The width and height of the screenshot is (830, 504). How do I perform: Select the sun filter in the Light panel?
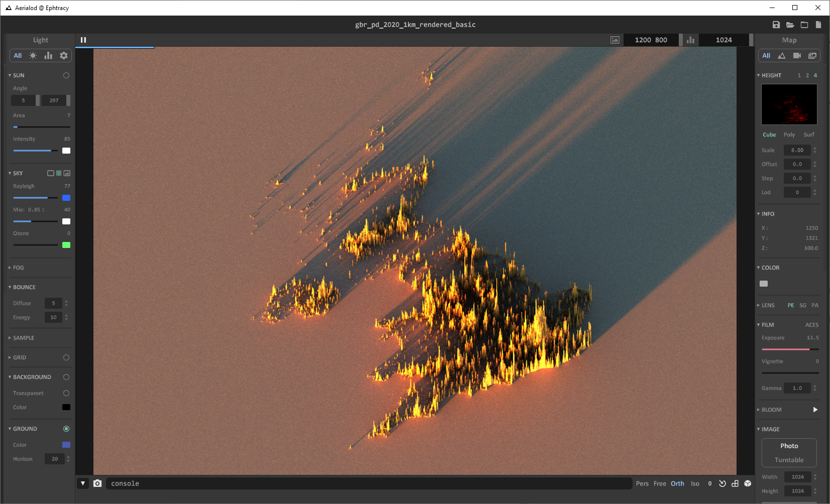[x=33, y=55]
